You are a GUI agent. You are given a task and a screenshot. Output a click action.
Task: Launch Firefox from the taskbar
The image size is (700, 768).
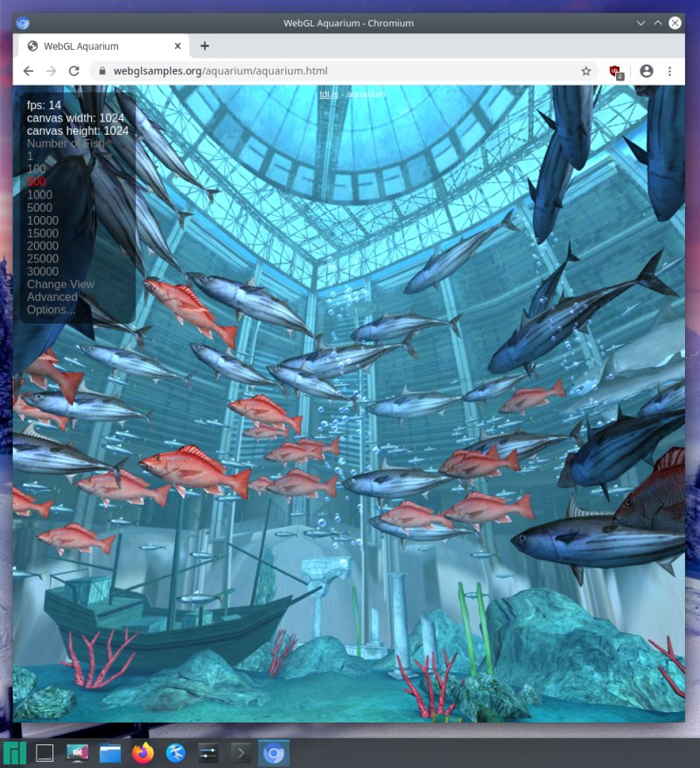point(142,751)
